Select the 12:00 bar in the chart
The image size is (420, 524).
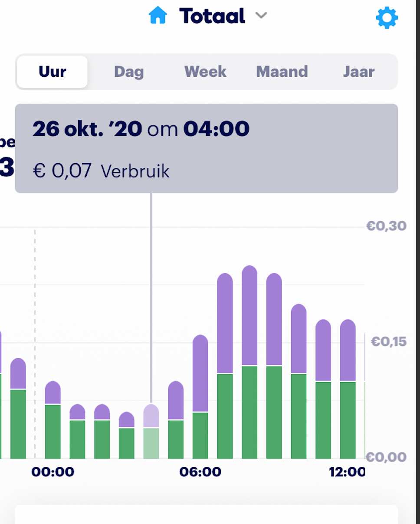tap(348, 389)
